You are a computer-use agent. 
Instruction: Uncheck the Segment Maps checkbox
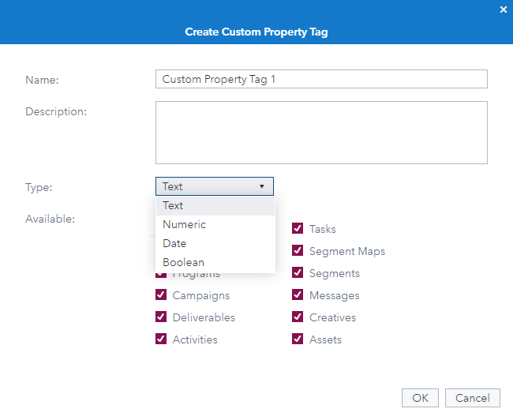coord(298,251)
